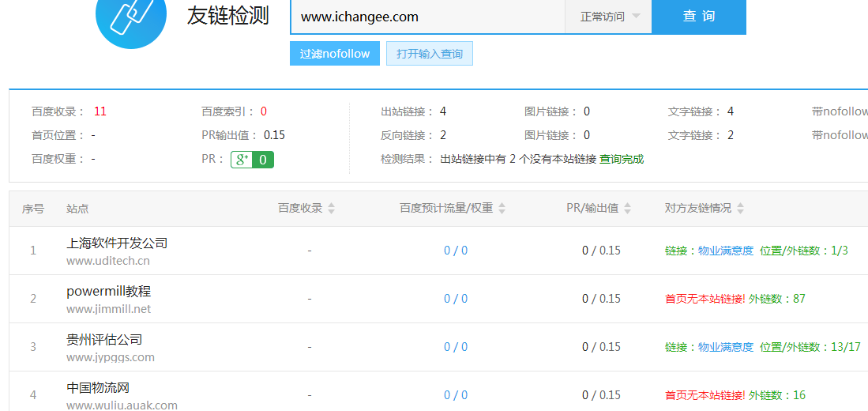
Task: Open the 贵州评估公司 site link
Action: 104,339
